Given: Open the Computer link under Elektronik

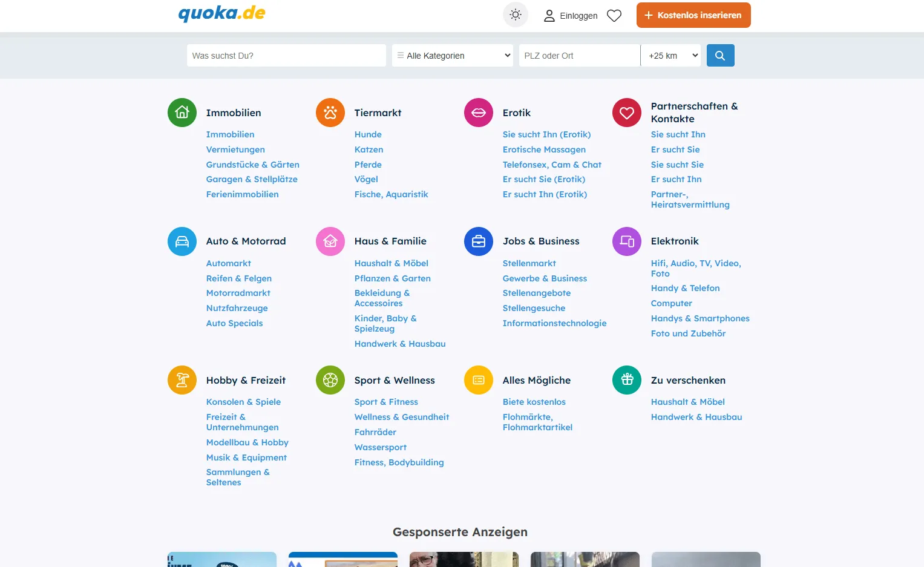Looking at the screenshot, I should (x=671, y=303).
